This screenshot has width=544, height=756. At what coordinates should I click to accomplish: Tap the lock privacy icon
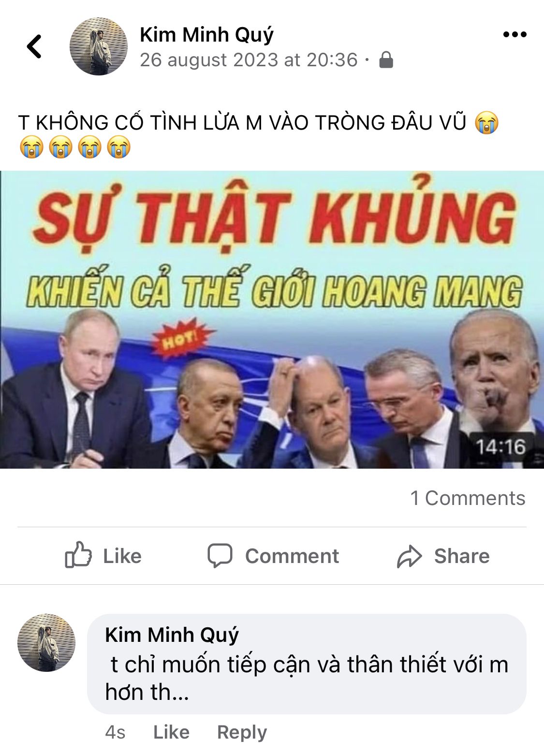pos(386,60)
